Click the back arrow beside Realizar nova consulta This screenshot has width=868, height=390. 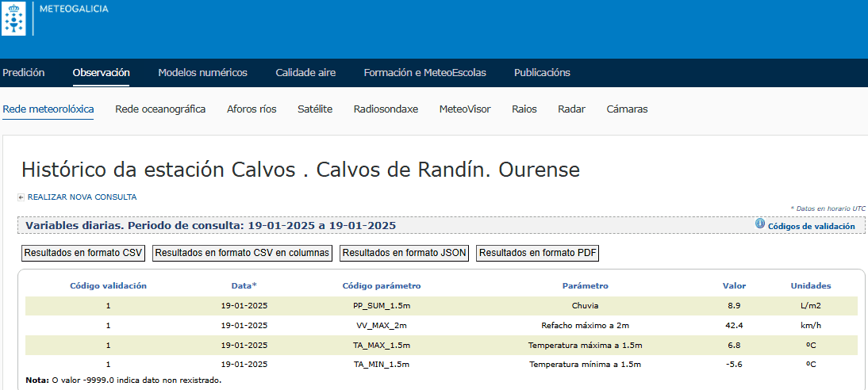click(x=21, y=197)
